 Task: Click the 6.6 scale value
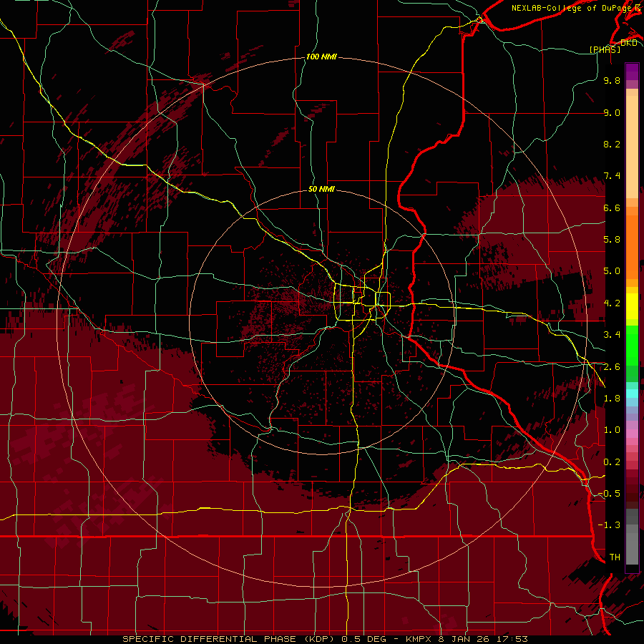(612, 208)
